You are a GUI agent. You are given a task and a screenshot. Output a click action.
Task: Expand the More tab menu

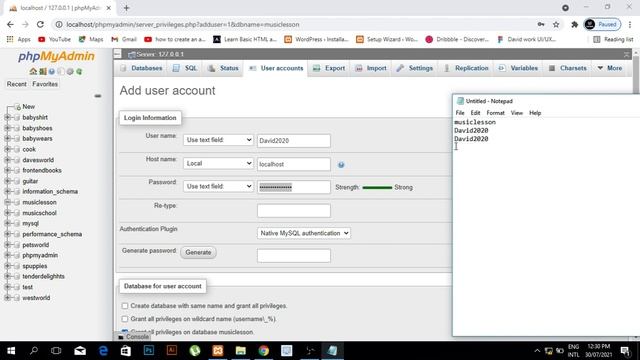(x=610, y=68)
